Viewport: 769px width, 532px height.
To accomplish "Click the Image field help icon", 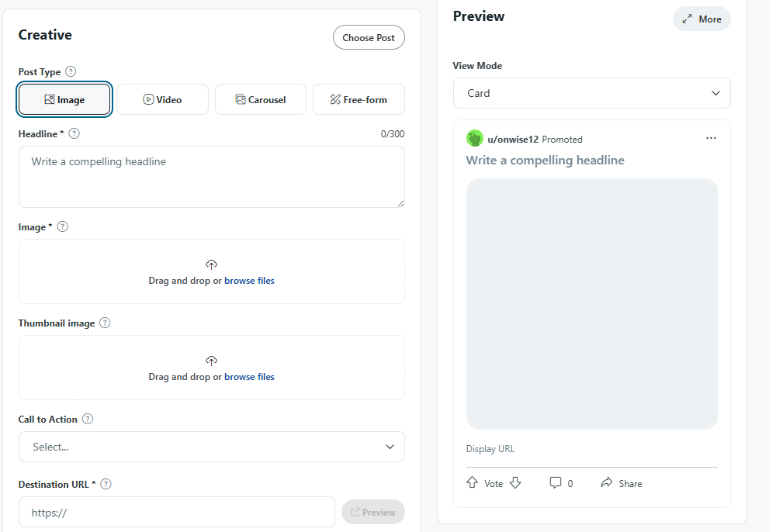I will click(x=62, y=226).
